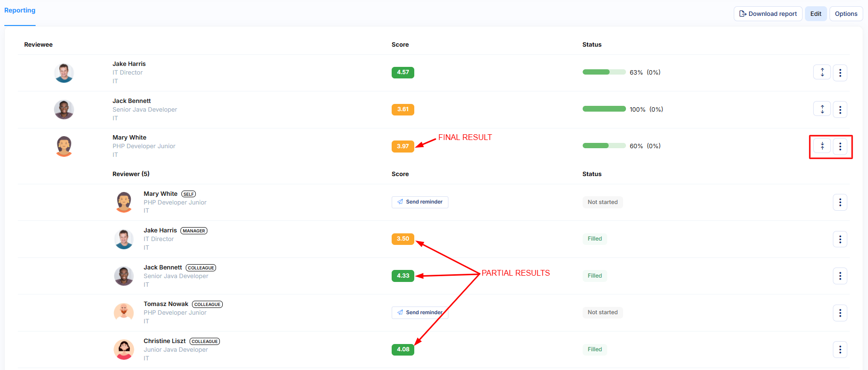Open kebab menu for Christine Liszt reviewer
Image resolution: width=868 pixels, height=370 pixels.
coord(840,349)
